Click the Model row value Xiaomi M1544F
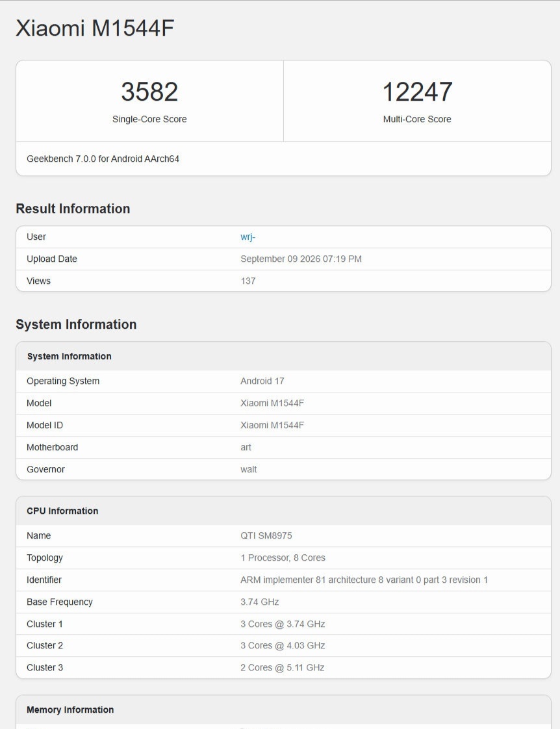This screenshot has height=729, width=560. click(272, 403)
